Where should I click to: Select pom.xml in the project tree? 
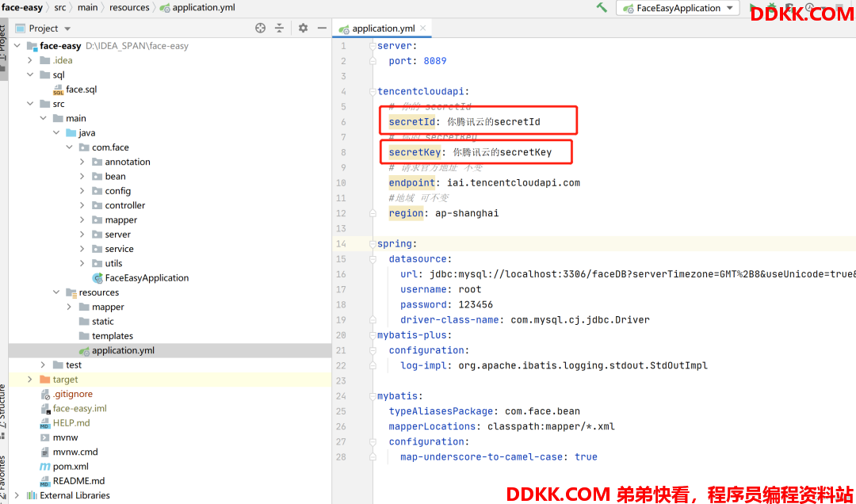(x=70, y=467)
